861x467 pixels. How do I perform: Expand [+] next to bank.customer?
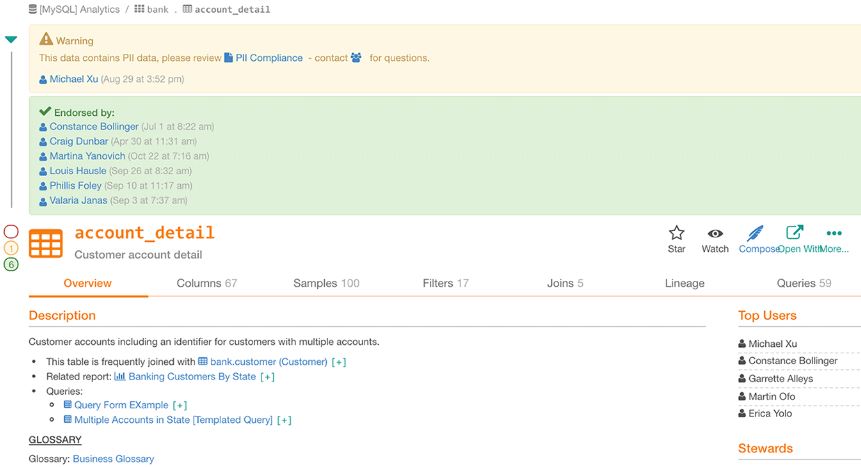coord(339,362)
